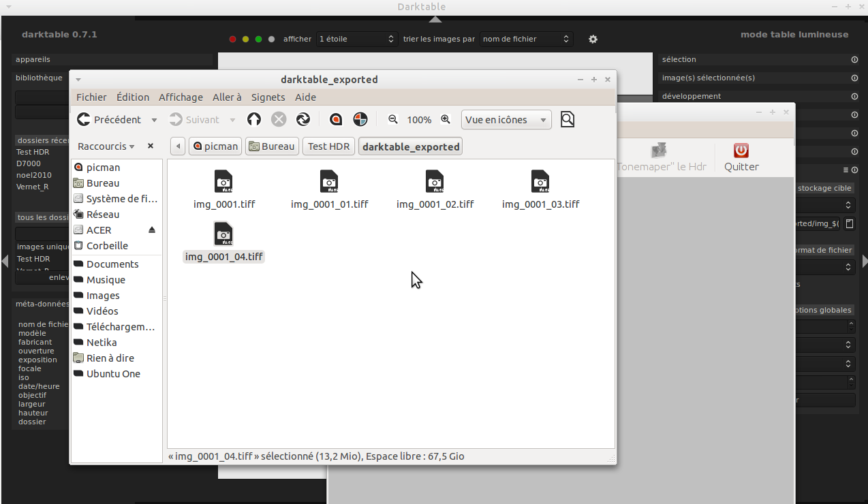This screenshot has width=868, height=504.
Task: Select img_0001_03.tiff file icon
Action: coord(540,182)
